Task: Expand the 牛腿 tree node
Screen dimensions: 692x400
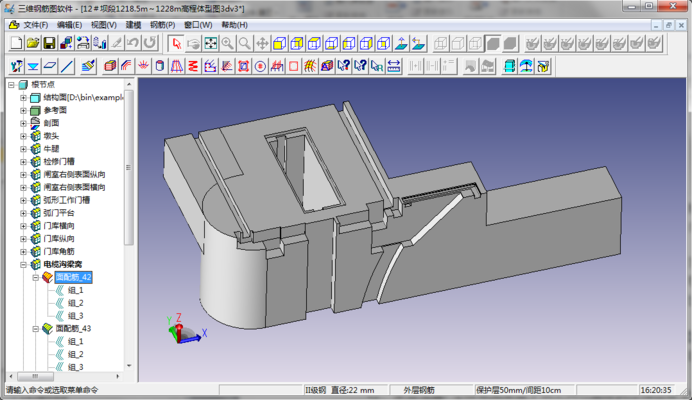Action: coord(23,148)
